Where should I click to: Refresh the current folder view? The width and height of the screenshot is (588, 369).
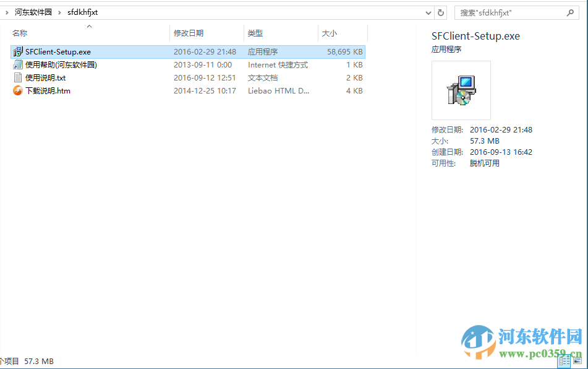coord(441,13)
